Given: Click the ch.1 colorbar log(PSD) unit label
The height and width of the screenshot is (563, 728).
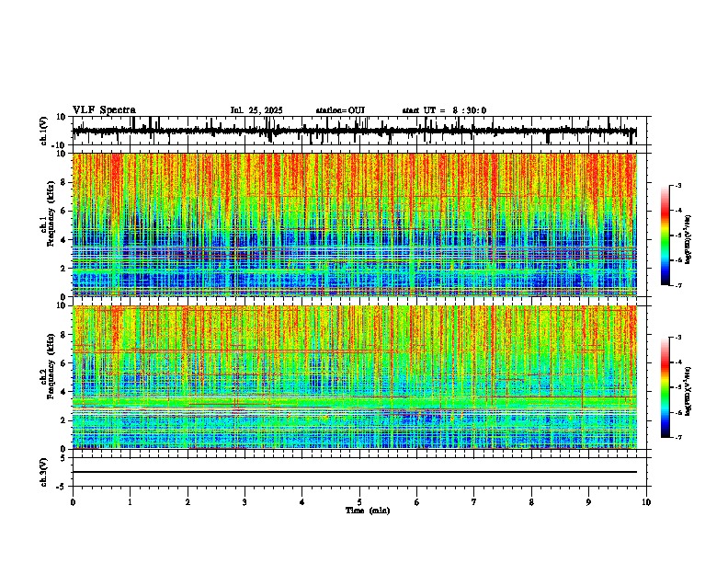Looking at the screenshot, I should coord(688,240).
